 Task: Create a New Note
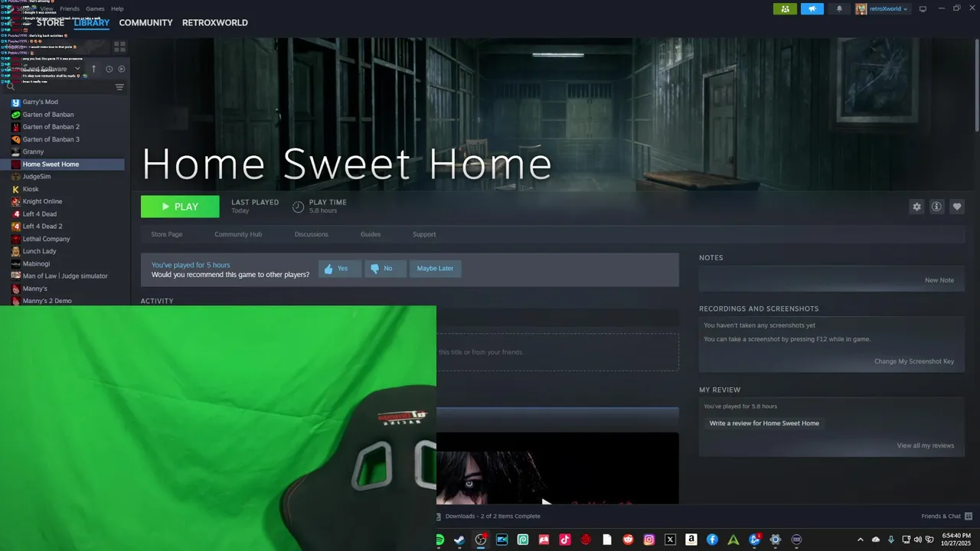tap(939, 280)
